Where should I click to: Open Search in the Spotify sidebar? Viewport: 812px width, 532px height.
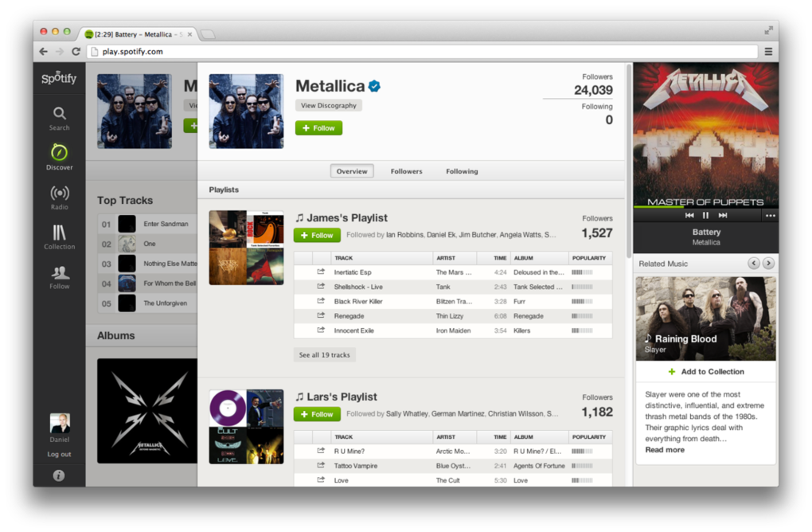[x=59, y=119]
